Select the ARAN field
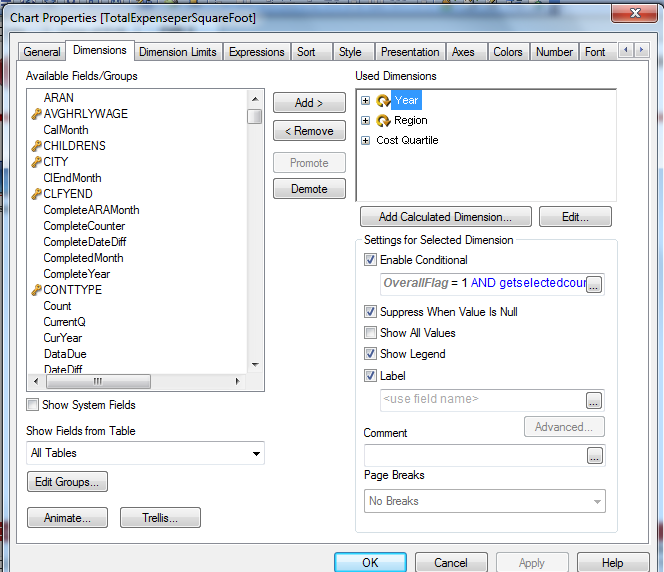664x572 pixels. pyautogui.click(x=58, y=98)
